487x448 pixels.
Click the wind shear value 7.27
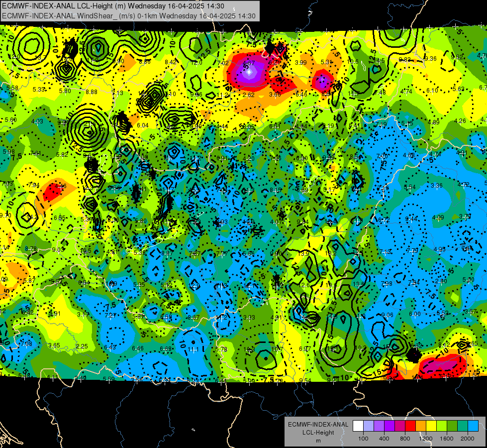click(110, 315)
